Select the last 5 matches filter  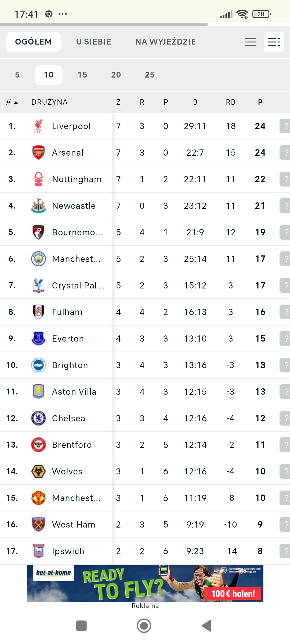pos(17,75)
